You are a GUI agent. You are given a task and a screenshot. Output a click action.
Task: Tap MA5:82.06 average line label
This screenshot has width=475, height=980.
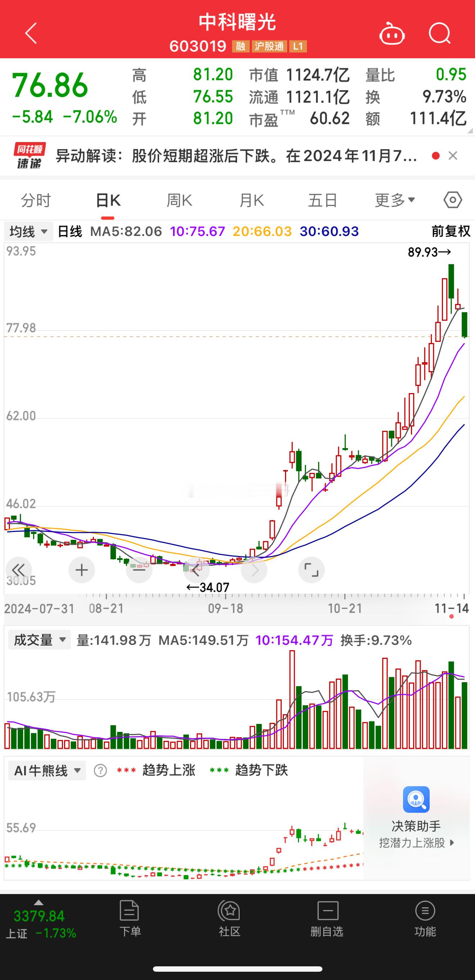(126, 231)
